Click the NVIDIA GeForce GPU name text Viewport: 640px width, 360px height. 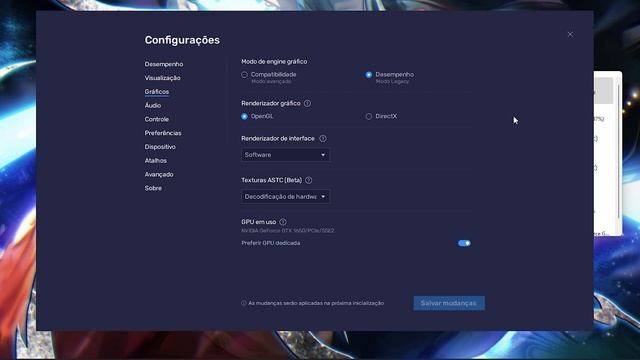(288, 231)
